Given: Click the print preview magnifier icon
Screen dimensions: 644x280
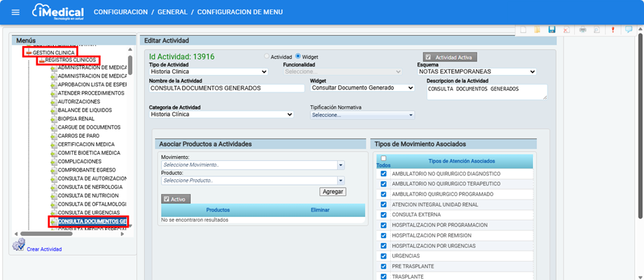Looking at the screenshot, I should click(x=596, y=30).
